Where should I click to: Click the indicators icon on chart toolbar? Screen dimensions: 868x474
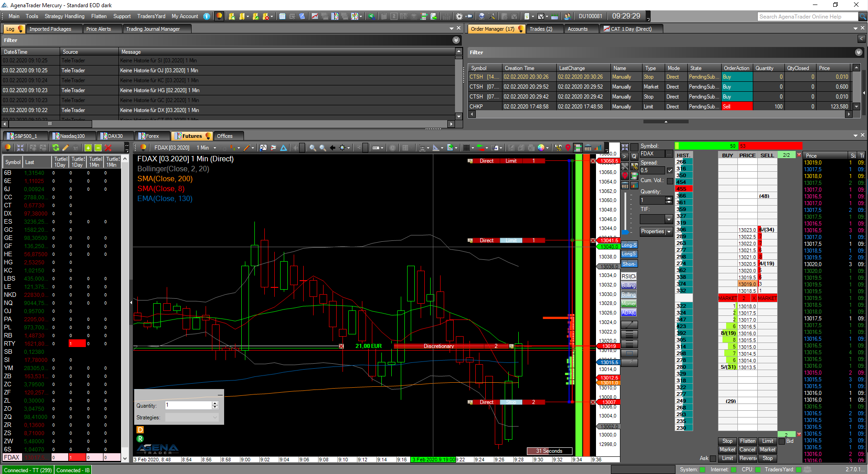pos(263,148)
